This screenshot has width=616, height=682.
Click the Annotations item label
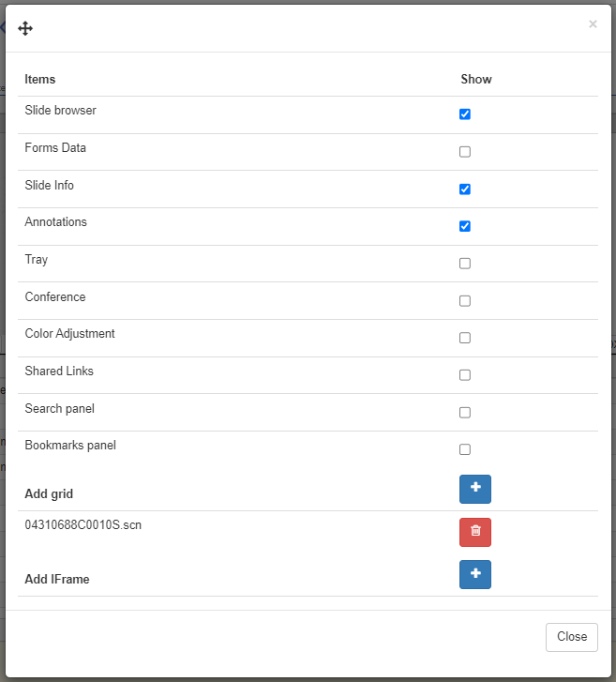[x=55, y=222]
